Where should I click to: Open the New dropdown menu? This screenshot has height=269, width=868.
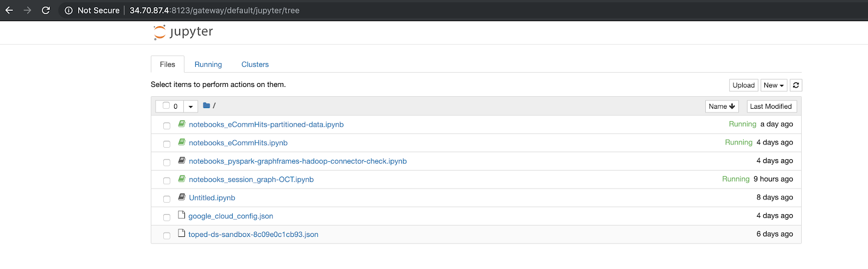pos(773,85)
